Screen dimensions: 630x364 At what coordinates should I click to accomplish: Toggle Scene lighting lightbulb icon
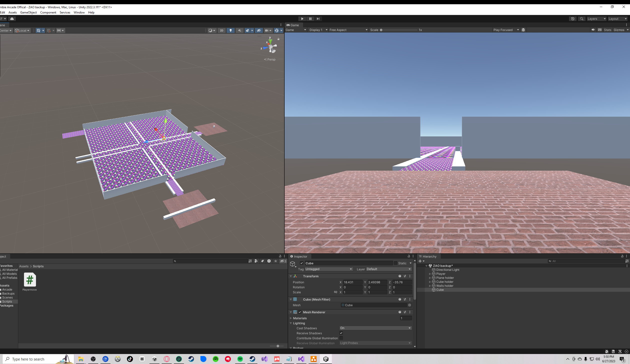pos(230,30)
